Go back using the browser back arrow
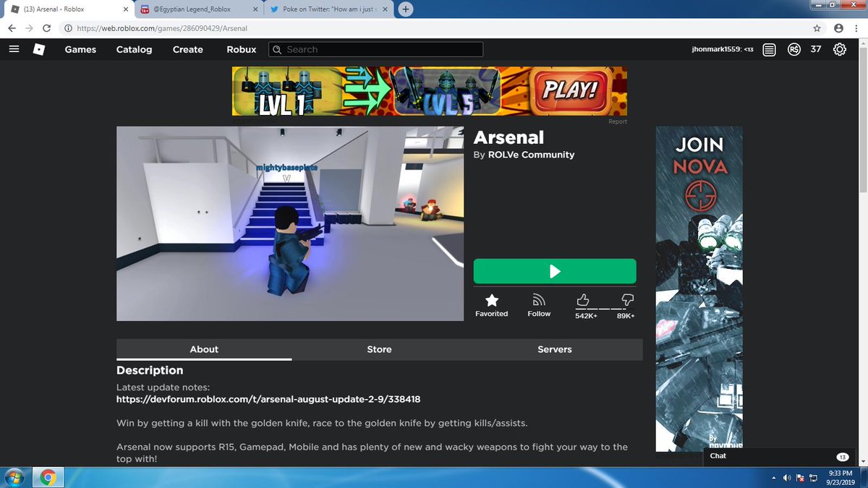The image size is (868, 488). point(12,28)
